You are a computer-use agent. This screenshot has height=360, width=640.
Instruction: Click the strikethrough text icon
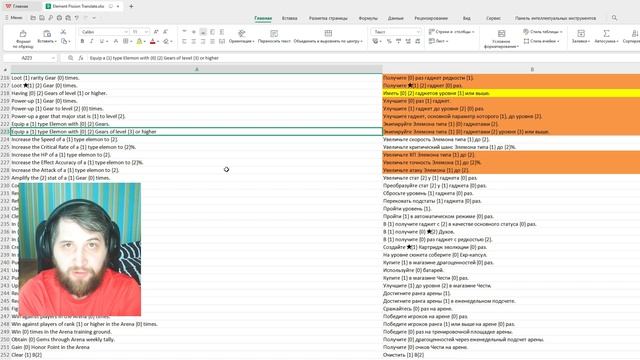[116, 41]
